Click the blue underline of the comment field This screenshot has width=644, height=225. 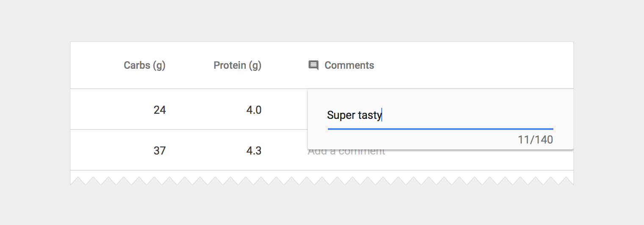(x=441, y=129)
